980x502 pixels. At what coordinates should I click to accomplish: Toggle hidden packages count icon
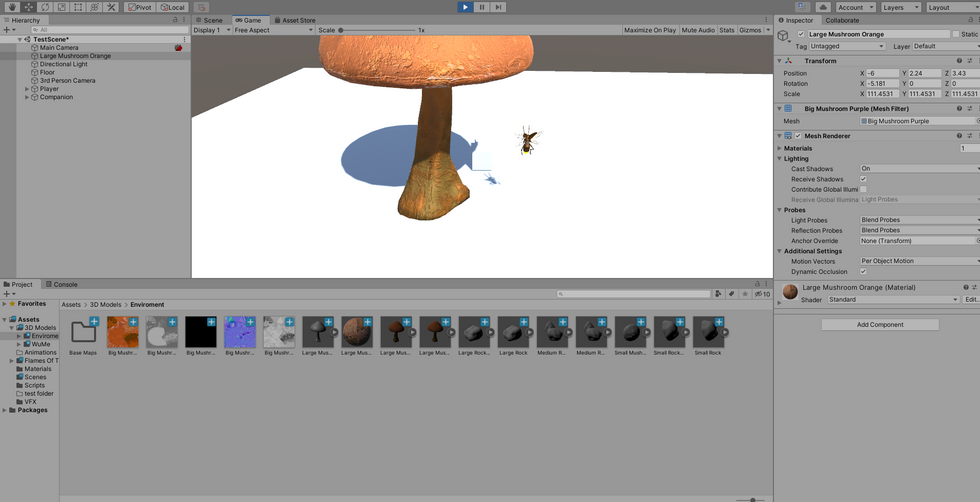tap(762, 294)
